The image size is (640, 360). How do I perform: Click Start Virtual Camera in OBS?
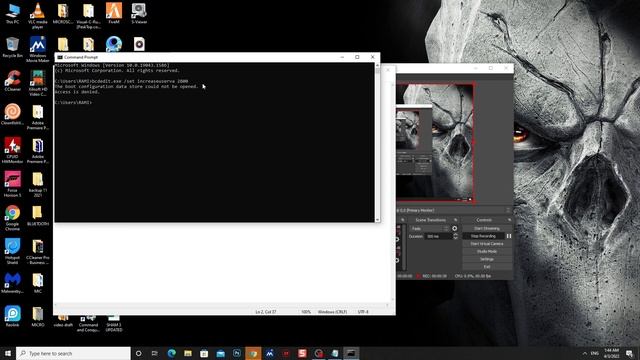pos(487,244)
